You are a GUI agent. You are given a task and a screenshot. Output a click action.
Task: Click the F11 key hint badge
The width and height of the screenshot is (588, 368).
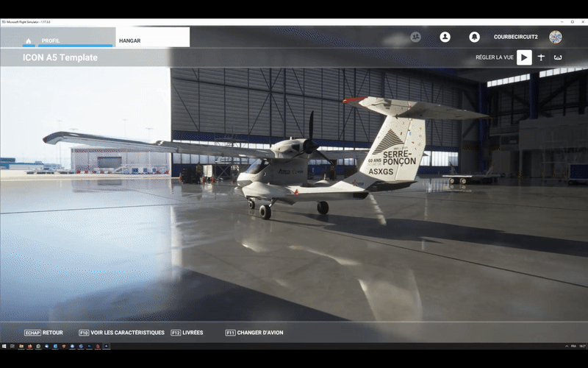click(x=231, y=333)
